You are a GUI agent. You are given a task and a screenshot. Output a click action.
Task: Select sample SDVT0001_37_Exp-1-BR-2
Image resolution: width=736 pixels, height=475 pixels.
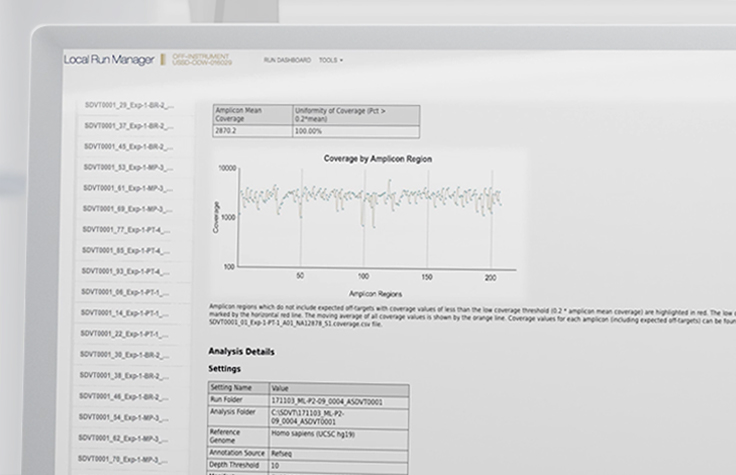(128, 125)
